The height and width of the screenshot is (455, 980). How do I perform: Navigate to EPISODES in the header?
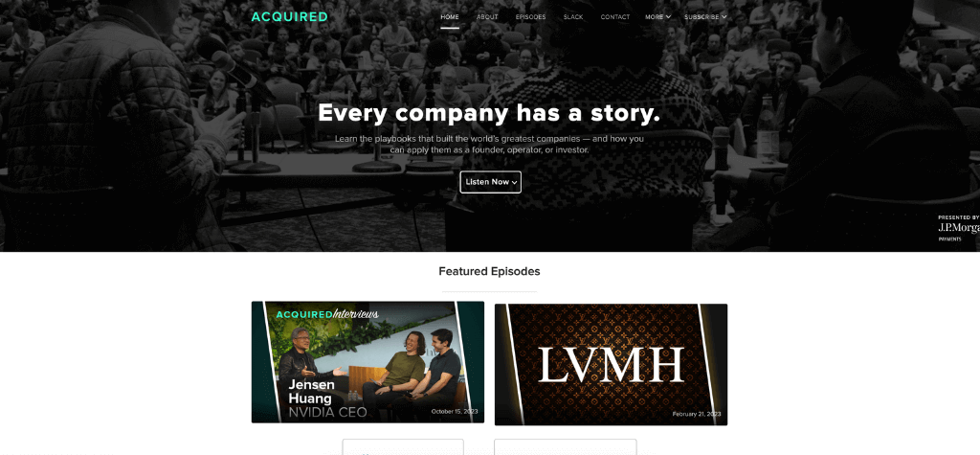[530, 17]
